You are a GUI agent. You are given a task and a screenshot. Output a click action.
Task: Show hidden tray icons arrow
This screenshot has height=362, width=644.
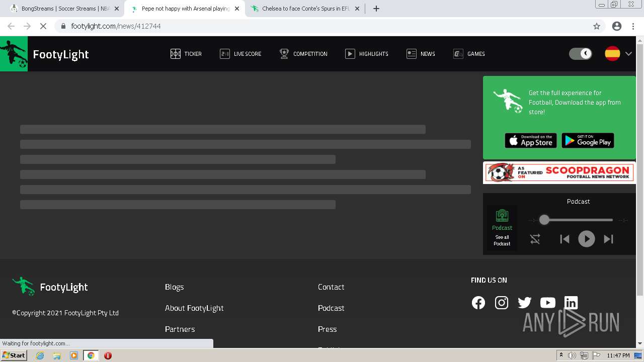[561, 355]
